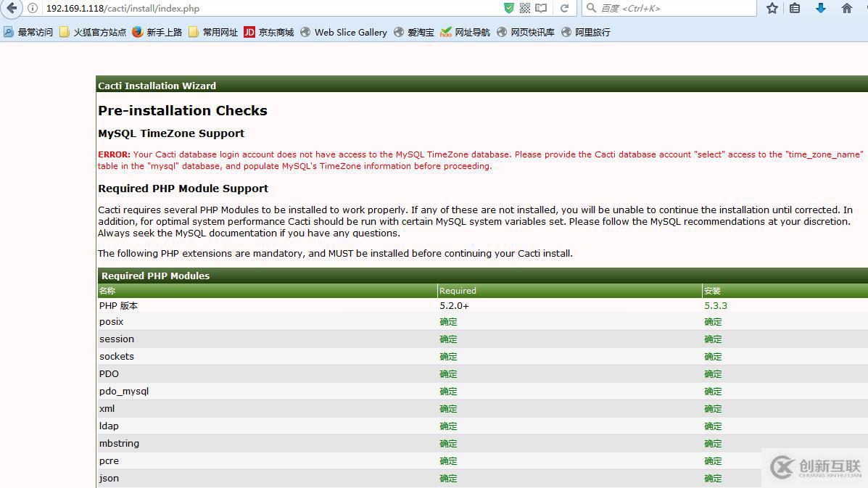Click the red ERROR label
The image size is (868, 488).
[x=114, y=154]
